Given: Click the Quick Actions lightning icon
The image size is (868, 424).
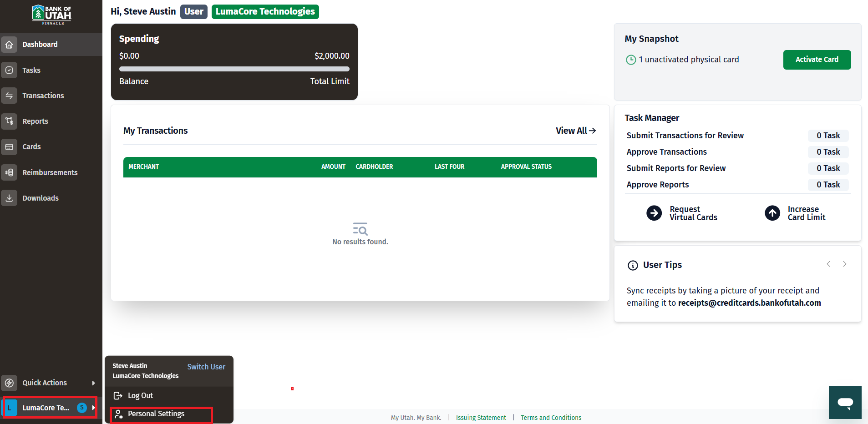Looking at the screenshot, I should [9, 383].
